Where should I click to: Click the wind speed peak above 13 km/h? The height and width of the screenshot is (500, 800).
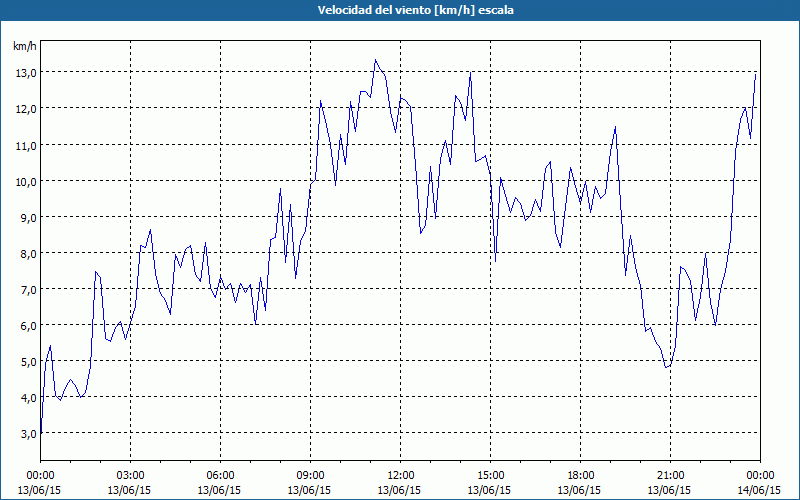[x=376, y=60]
